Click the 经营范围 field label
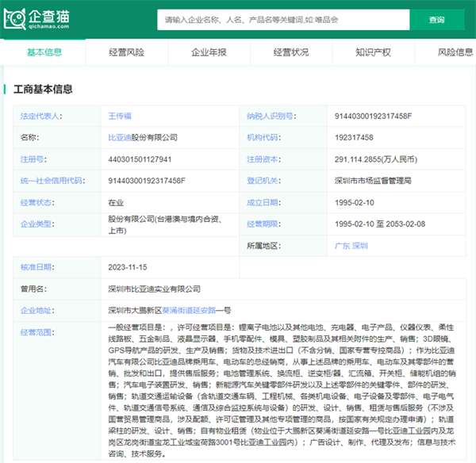 [x=36, y=331]
